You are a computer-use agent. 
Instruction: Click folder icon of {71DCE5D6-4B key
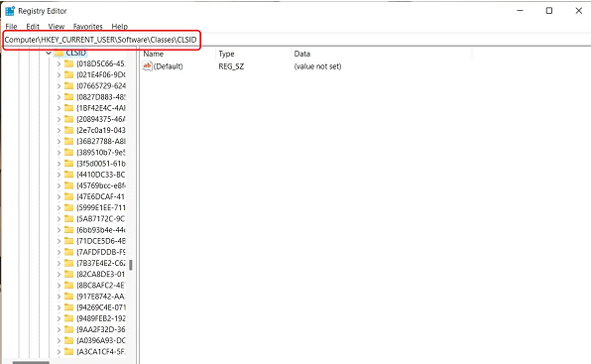click(69, 241)
